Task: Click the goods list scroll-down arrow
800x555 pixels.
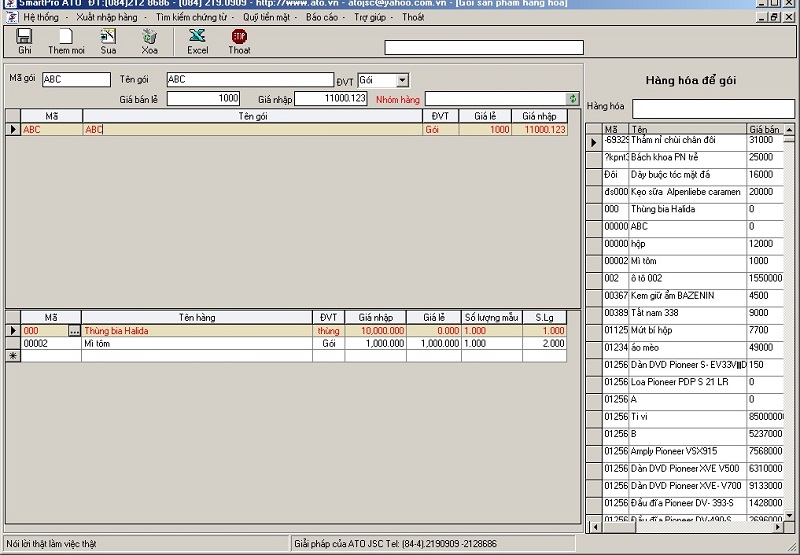Action: pyautogui.click(x=789, y=515)
